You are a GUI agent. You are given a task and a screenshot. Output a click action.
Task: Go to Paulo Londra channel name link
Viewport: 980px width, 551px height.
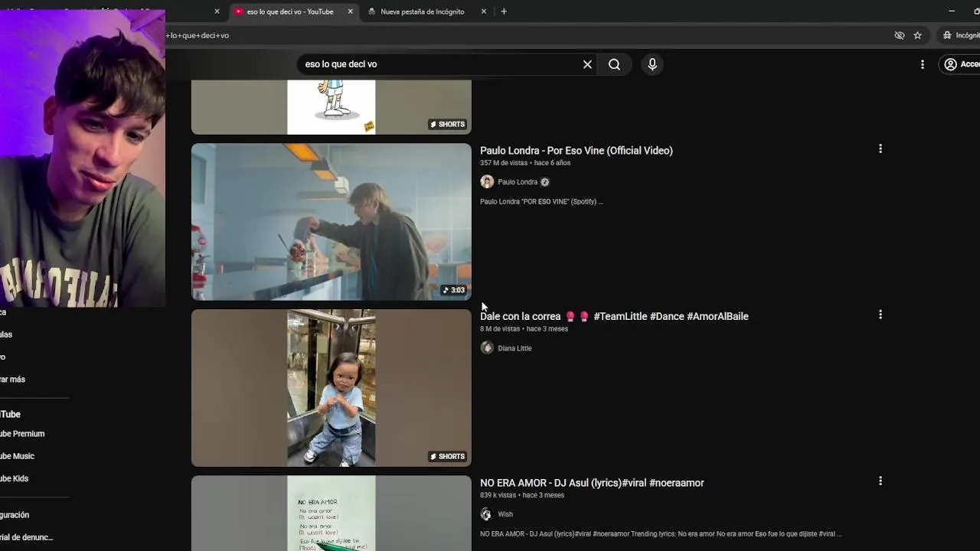(518, 182)
